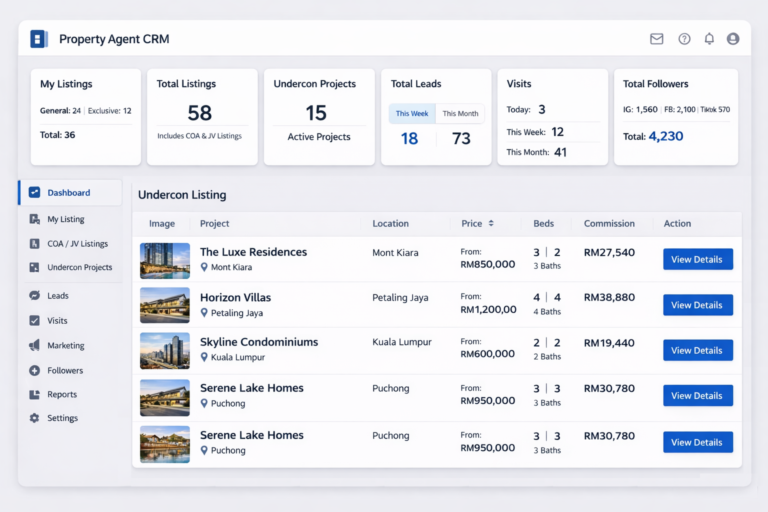
Task: View Details for Horizon Villas
Action: tap(697, 305)
